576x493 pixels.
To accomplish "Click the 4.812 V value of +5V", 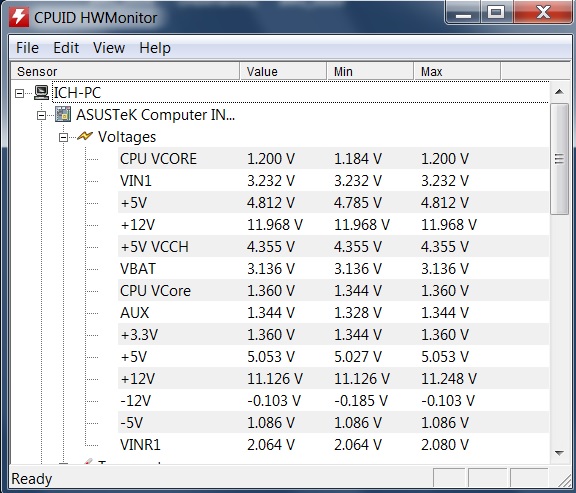I will coord(271,202).
